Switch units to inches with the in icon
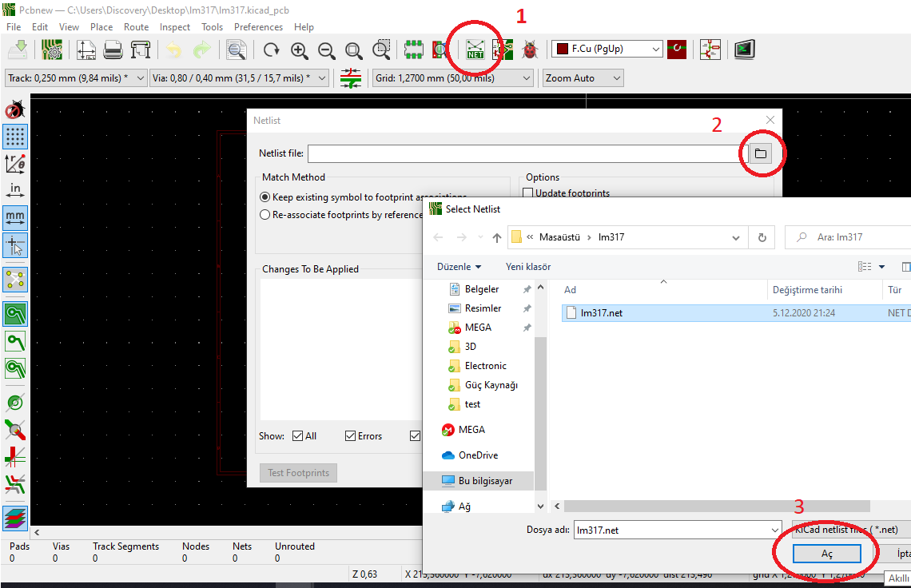The image size is (911, 588). (15, 190)
